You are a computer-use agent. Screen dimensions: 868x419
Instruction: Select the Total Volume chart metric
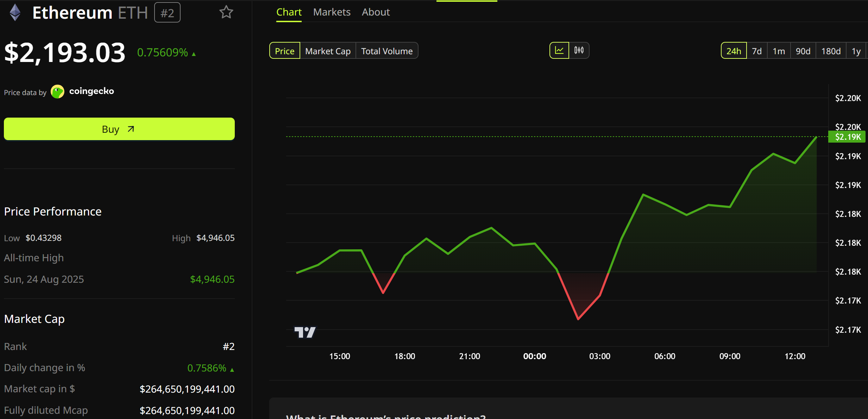pos(387,51)
